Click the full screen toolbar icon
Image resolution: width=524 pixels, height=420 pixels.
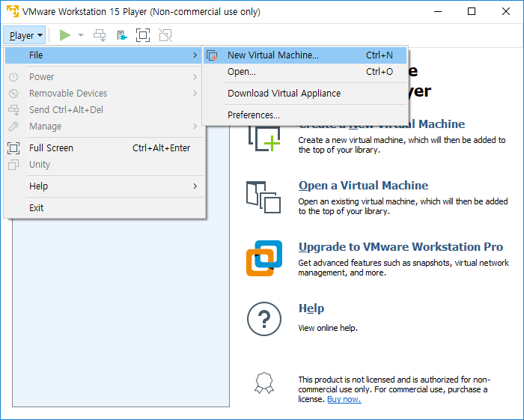[143, 35]
